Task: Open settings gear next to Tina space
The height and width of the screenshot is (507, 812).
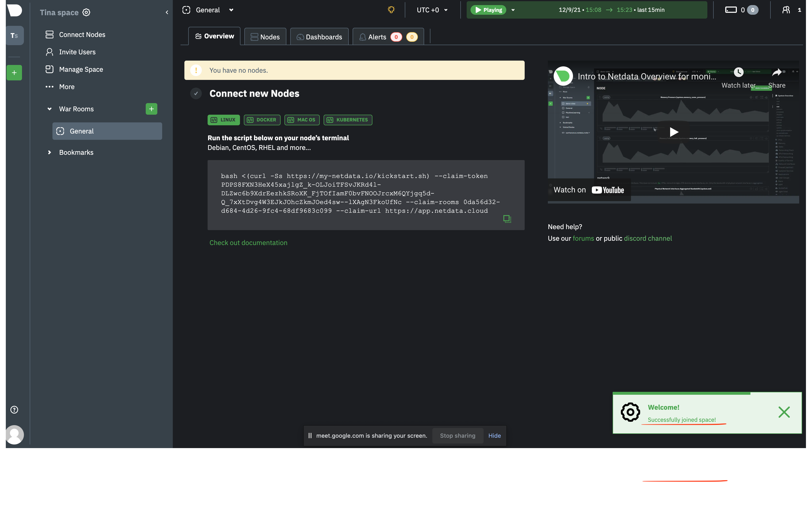Action: (x=86, y=12)
